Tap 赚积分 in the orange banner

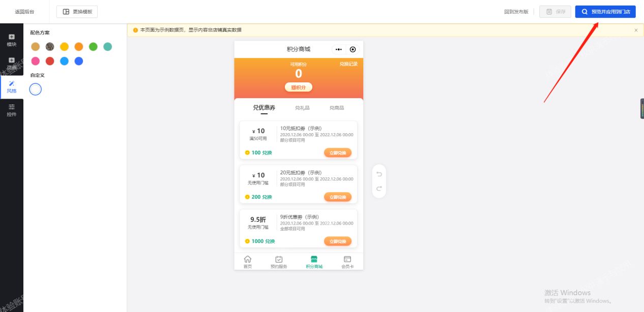tap(298, 87)
